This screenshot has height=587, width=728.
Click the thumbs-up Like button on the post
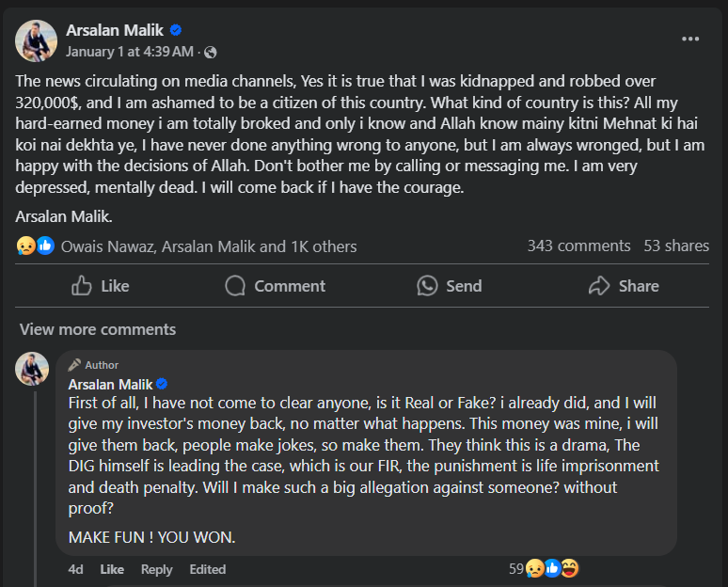(x=101, y=286)
